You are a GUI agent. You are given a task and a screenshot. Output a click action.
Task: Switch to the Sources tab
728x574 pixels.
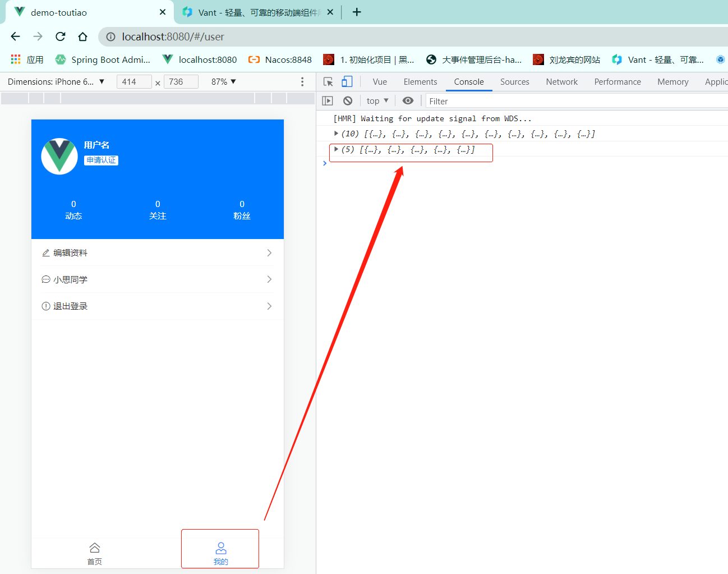514,82
